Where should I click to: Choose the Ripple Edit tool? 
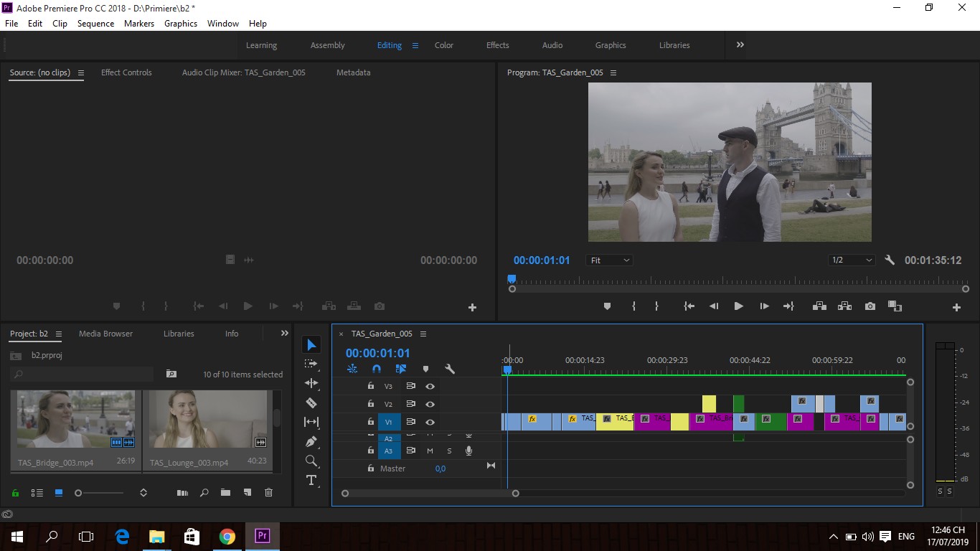(x=311, y=383)
